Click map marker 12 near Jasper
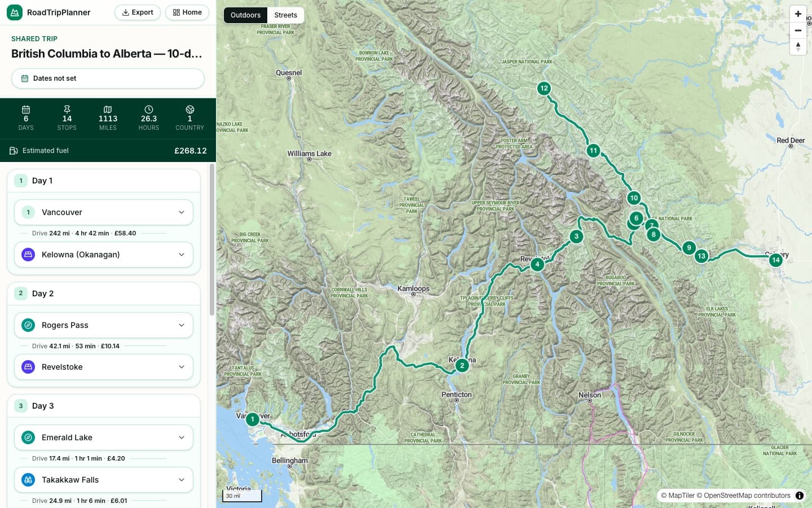 544,88
